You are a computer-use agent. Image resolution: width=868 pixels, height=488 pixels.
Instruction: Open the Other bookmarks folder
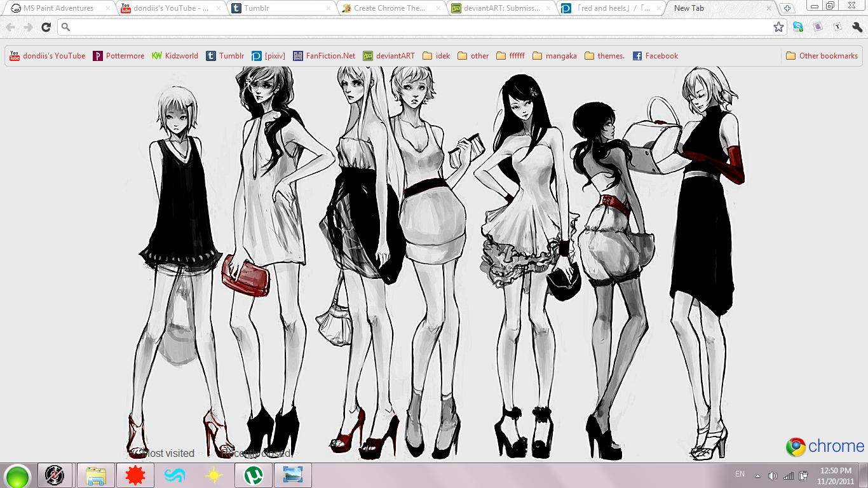pos(822,56)
